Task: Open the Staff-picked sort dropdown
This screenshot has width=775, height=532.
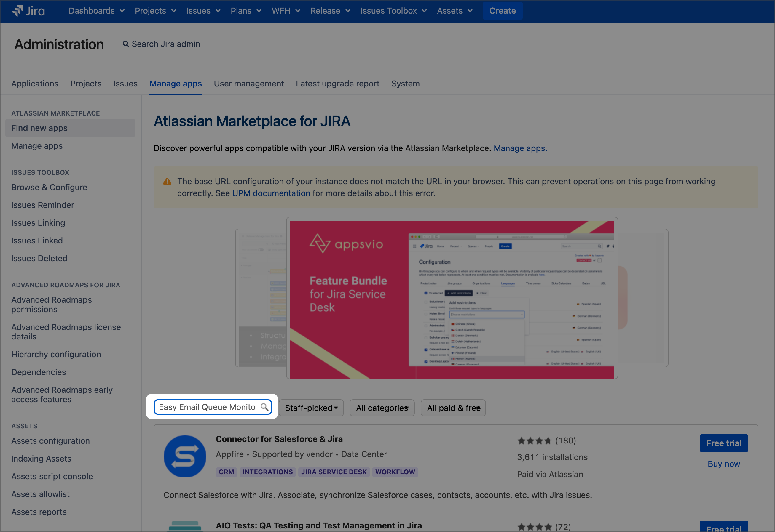Action: click(x=311, y=408)
